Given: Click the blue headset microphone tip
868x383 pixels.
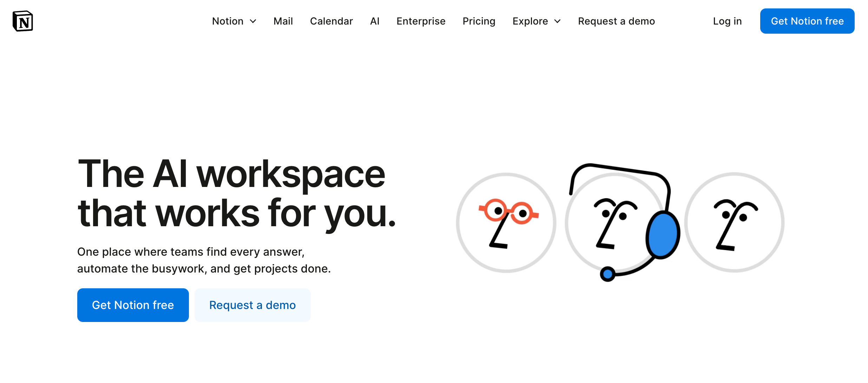Looking at the screenshot, I should click(x=607, y=274).
